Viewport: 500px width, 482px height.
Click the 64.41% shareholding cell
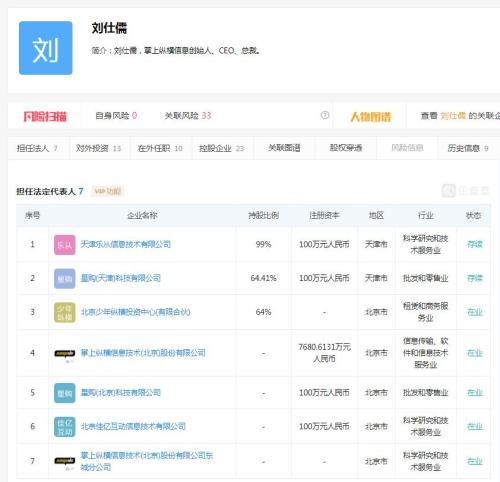263,278
